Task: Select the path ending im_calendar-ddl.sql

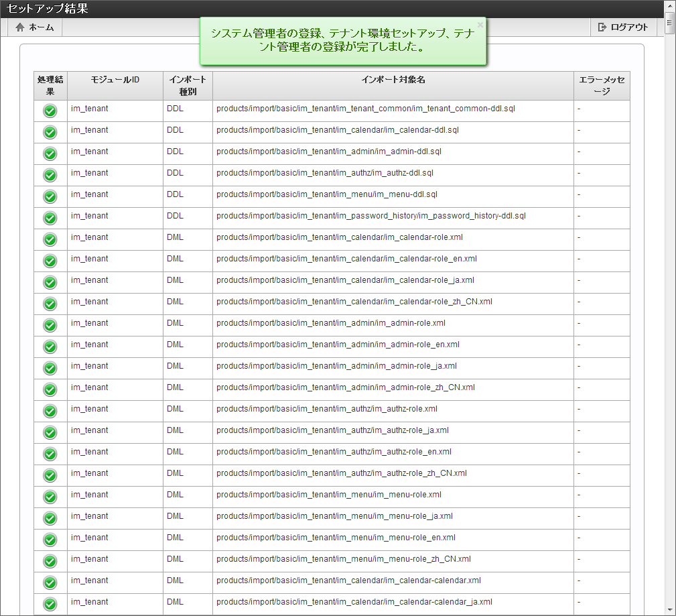Action: pyautogui.click(x=338, y=130)
